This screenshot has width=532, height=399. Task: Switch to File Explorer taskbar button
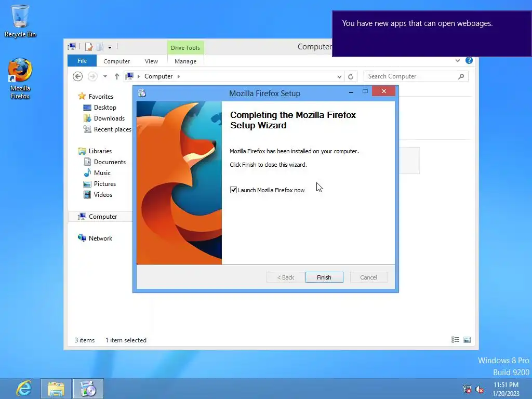pos(56,389)
